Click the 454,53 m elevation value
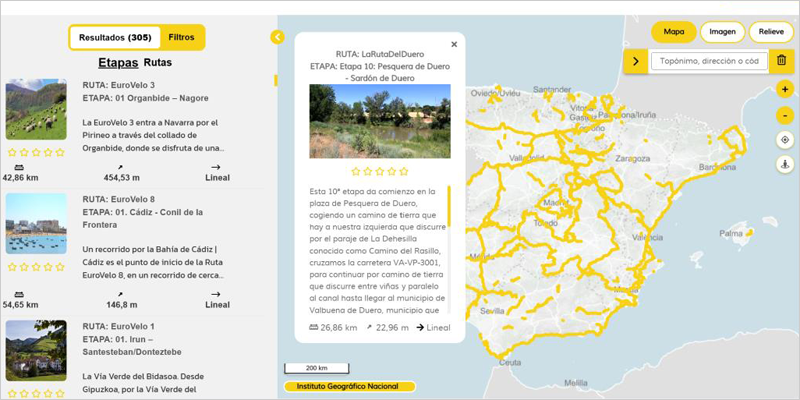The height and width of the screenshot is (400, 800). (120, 178)
